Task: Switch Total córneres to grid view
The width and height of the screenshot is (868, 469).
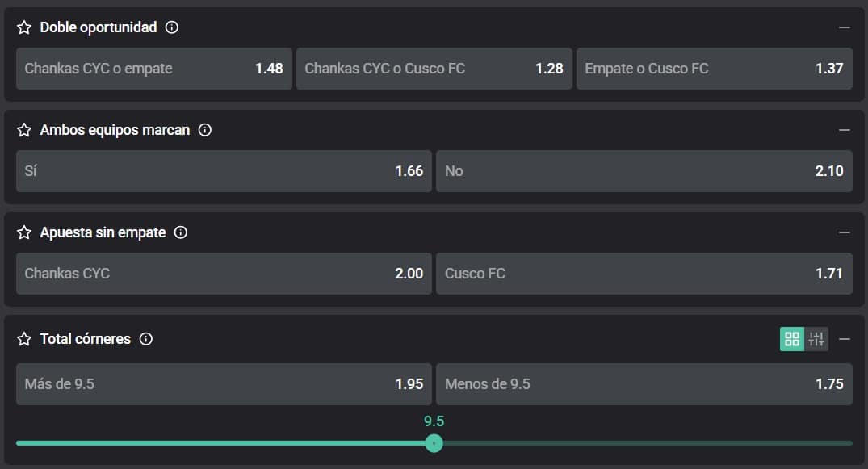Action: click(x=792, y=339)
